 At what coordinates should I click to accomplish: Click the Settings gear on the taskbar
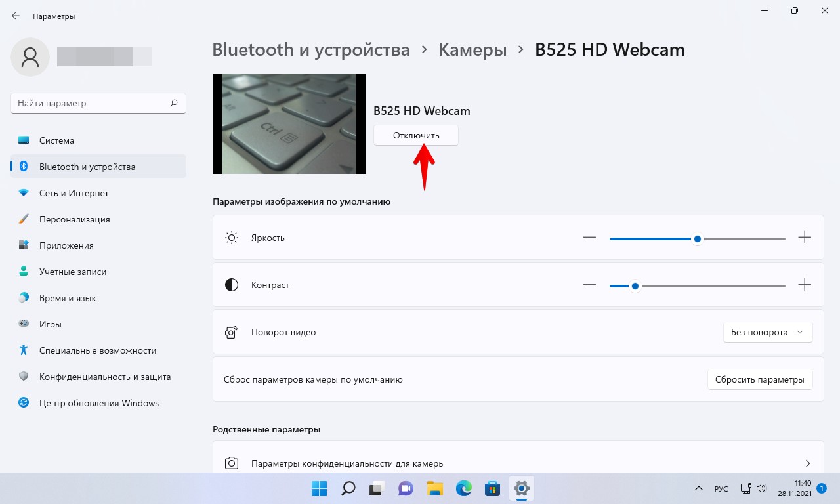(x=521, y=488)
